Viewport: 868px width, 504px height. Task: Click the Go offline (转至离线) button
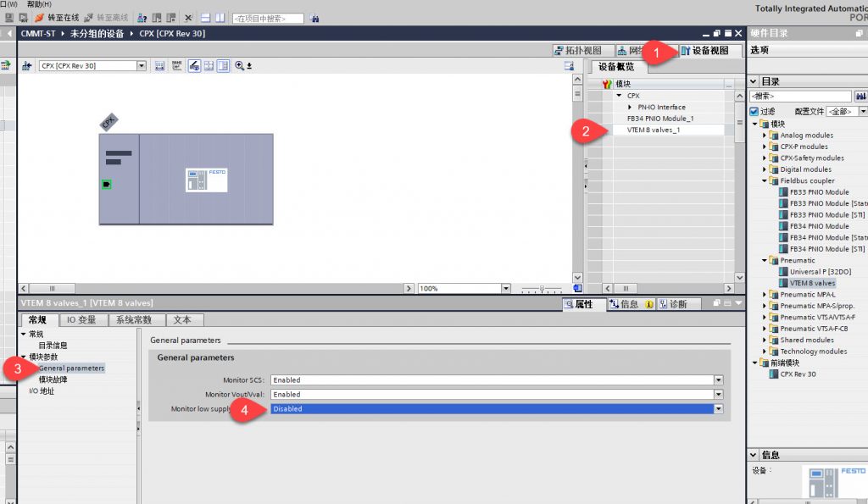106,18
